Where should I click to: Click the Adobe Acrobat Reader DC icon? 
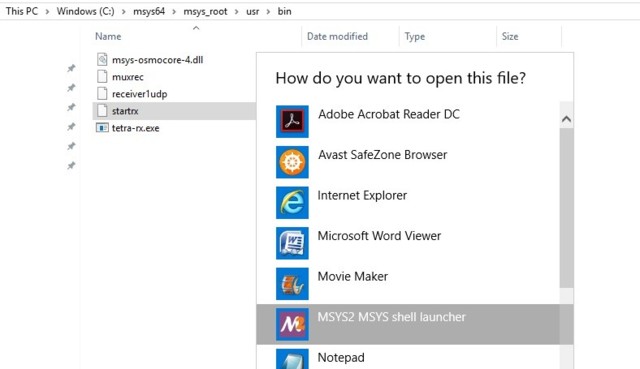292,122
